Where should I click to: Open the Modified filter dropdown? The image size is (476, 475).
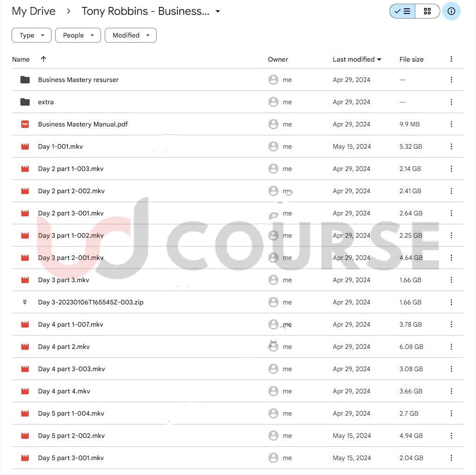tap(130, 35)
